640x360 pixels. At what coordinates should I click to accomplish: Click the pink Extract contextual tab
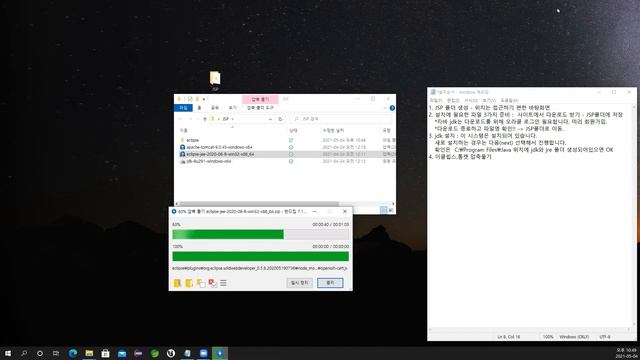[260, 99]
